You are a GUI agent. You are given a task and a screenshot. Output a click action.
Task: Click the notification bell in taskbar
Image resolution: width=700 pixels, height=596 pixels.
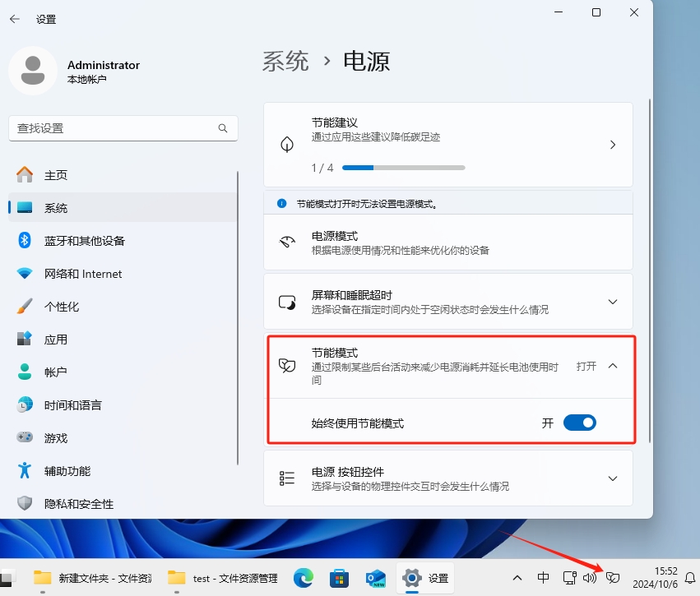tap(690, 578)
